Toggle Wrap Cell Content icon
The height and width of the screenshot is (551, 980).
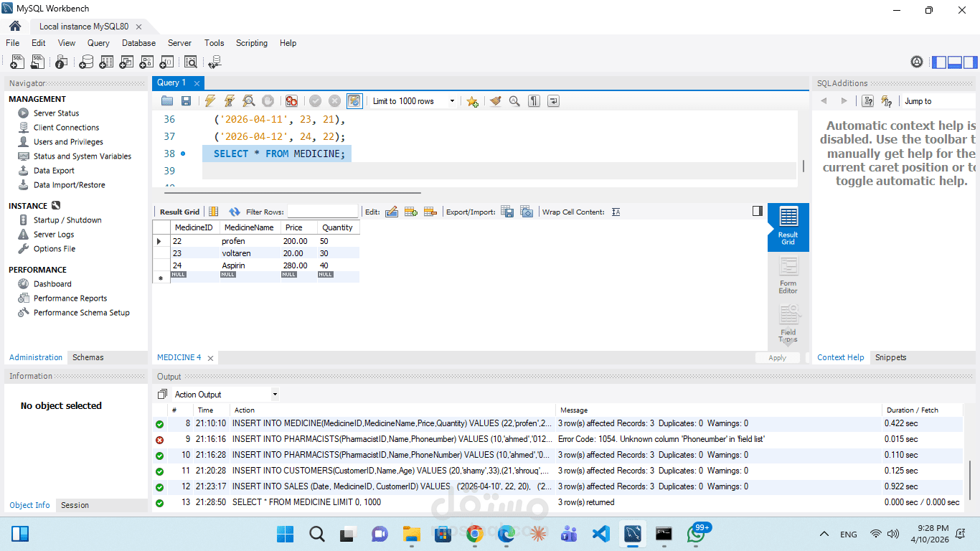pos(616,212)
